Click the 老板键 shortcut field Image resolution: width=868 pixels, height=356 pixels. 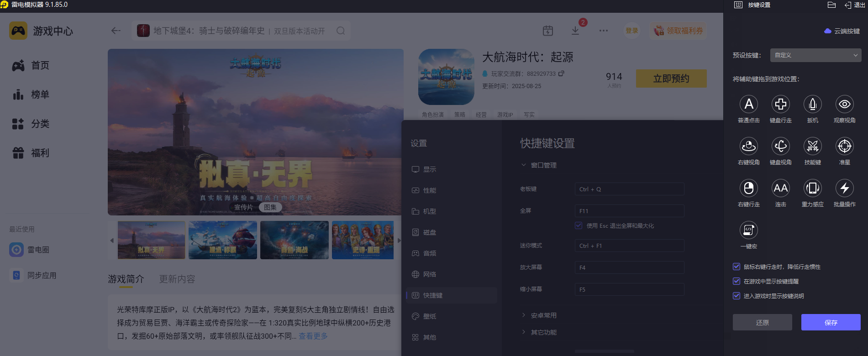point(629,189)
